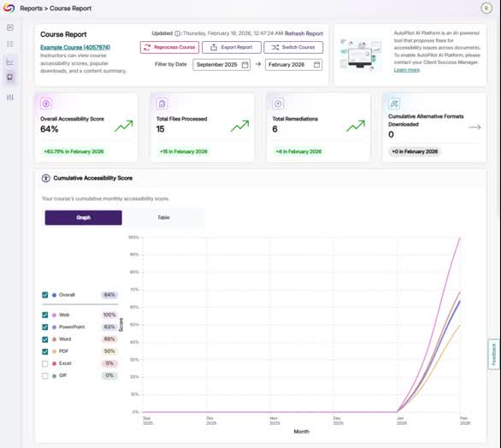Click the PDF 50% legend value
Image resolution: width=501 pixels, height=448 pixels.
[x=109, y=351]
